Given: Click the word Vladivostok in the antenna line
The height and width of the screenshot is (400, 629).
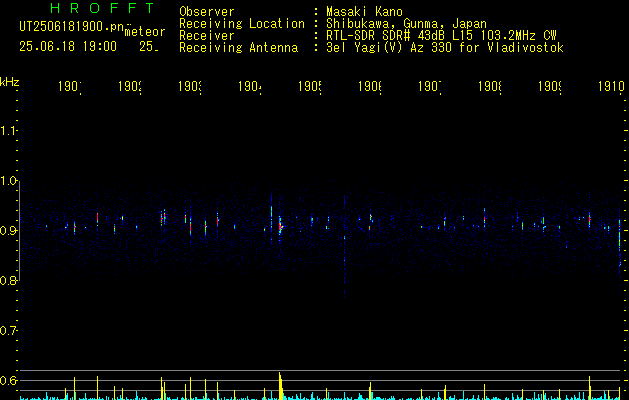Looking at the screenshot, I should click(x=526, y=48).
